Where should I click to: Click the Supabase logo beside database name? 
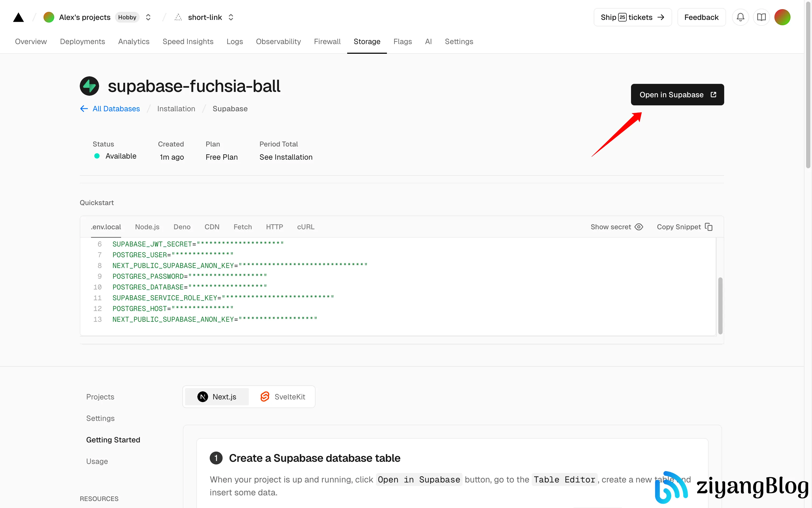pos(89,86)
